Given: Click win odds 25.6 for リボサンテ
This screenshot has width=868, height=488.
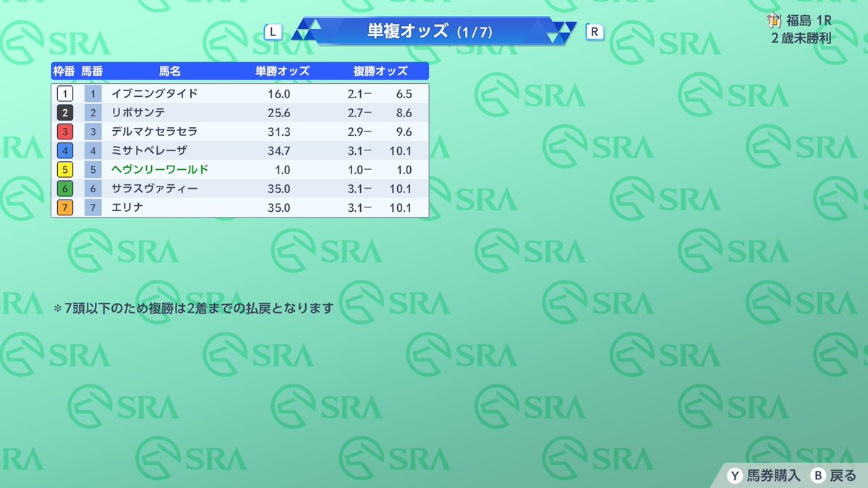Looking at the screenshot, I should point(278,113).
